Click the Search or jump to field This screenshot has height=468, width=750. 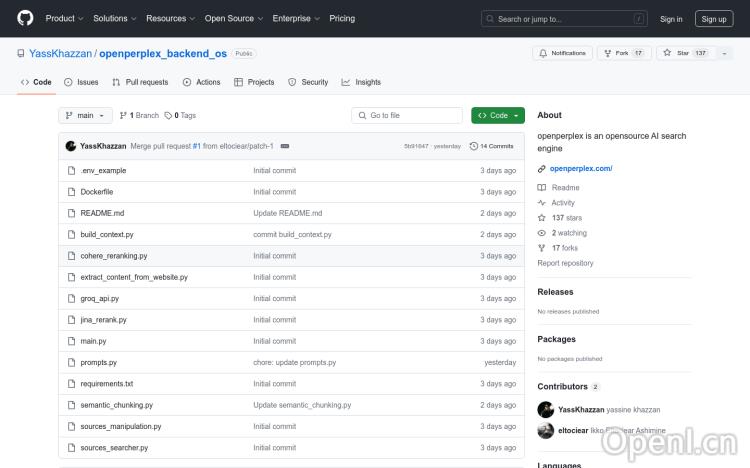pos(564,19)
